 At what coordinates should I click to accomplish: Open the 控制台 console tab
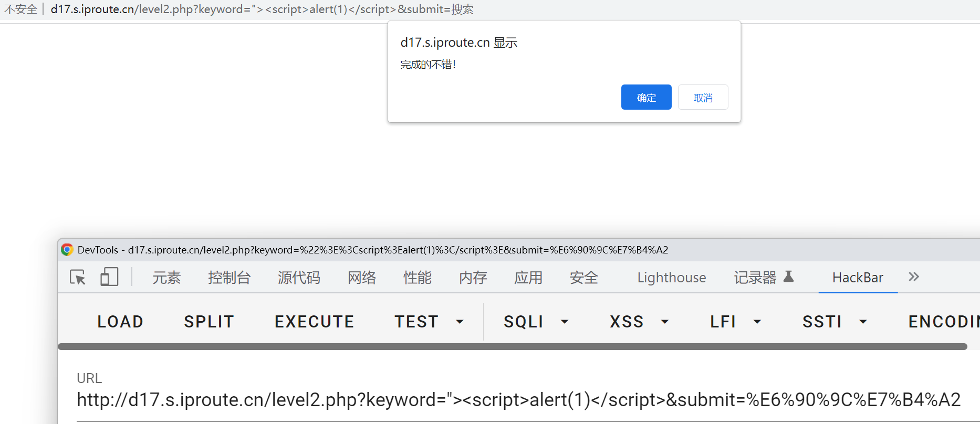point(229,278)
